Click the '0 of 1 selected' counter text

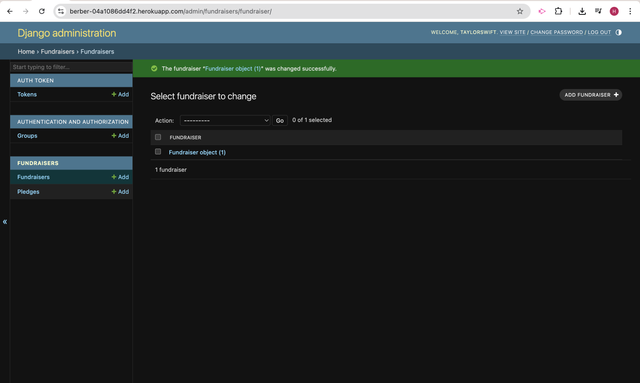click(312, 120)
